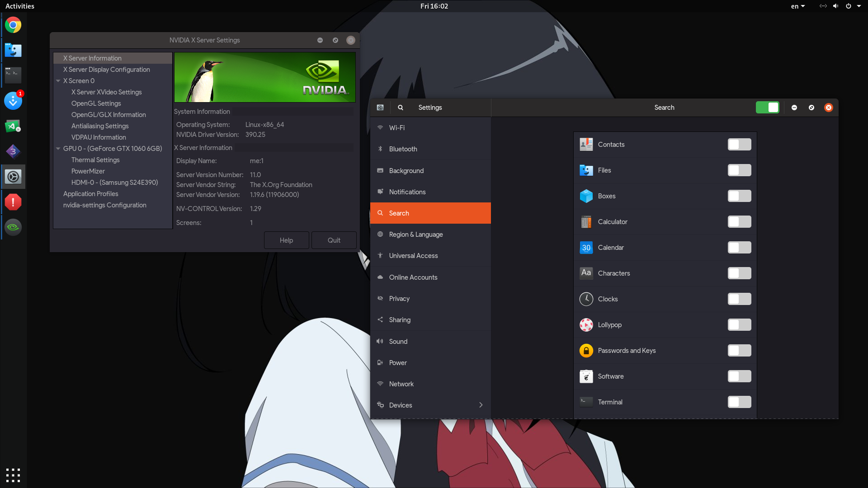This screenshot has width=868, height=488.
Task: Click the Contacts app icon in Search list
Action: [x=586, y=145]
